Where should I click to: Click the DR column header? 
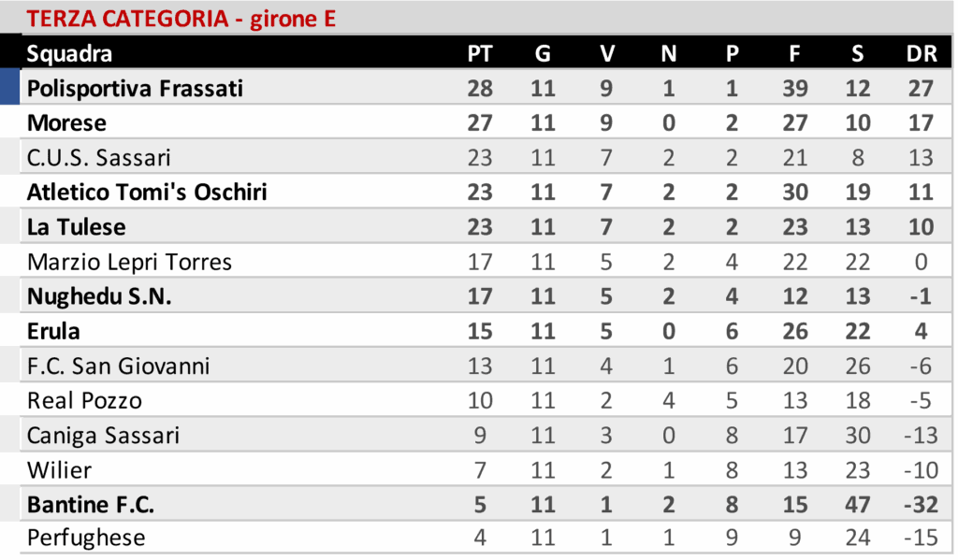click(x=922, y=53)
